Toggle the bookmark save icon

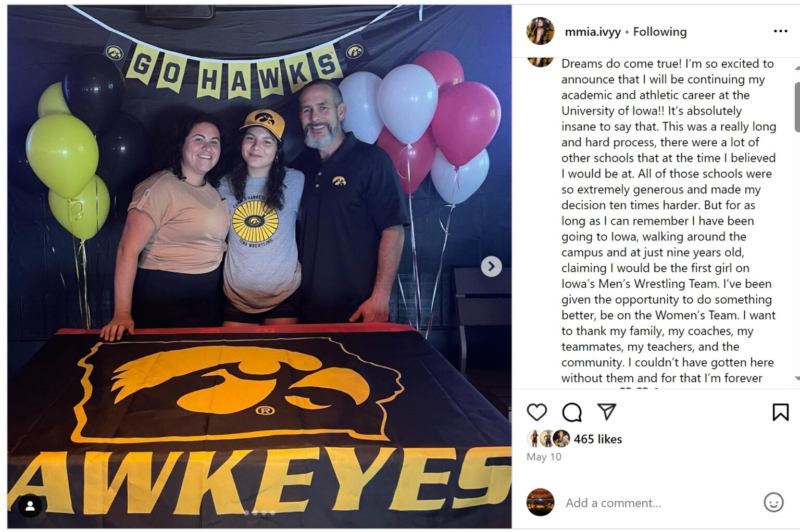point(780,412)
